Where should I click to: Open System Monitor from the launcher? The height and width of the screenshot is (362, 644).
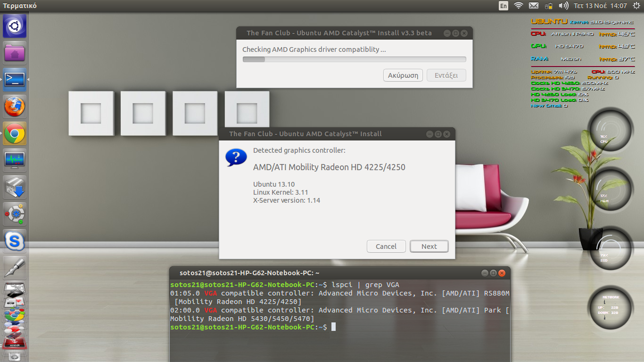(x=15, y=160)
